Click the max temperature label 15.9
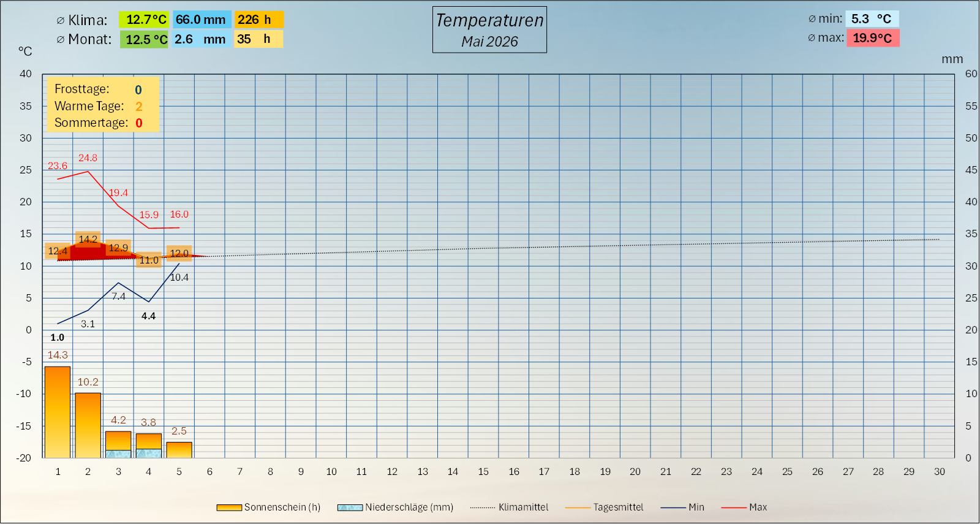The image size is (980, 524). 149,215
